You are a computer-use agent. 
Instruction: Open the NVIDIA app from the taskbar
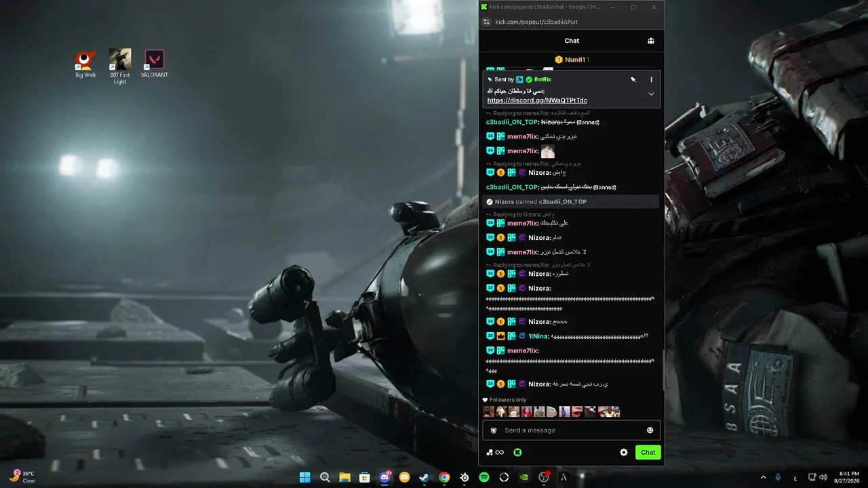tap(524, 477)
